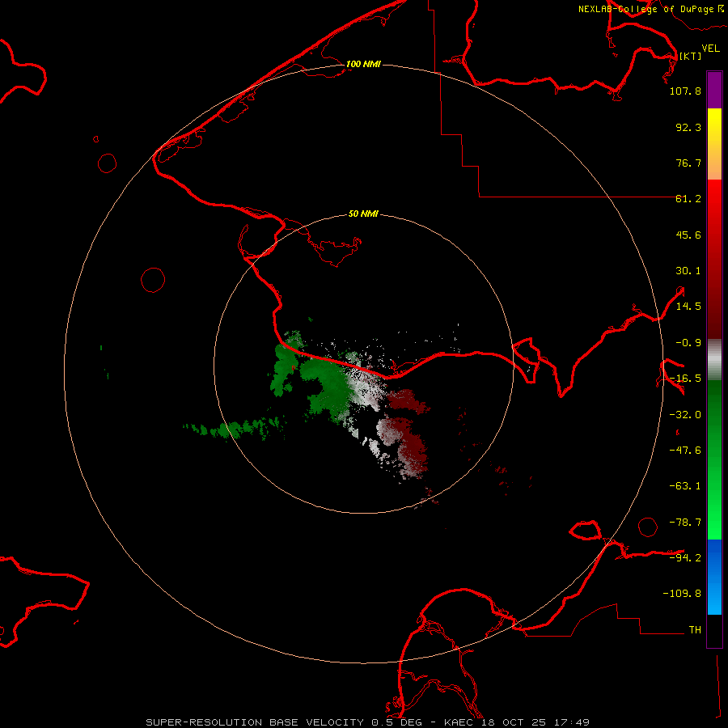
Task: Click the TH legend label
Action: click(x=695, y=629)
